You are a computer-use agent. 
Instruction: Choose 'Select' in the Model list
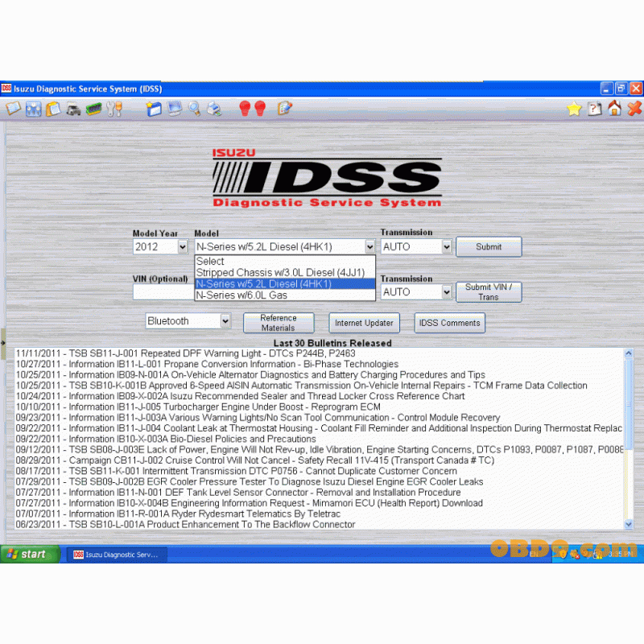pyautogui.click(x=285, y=261)
